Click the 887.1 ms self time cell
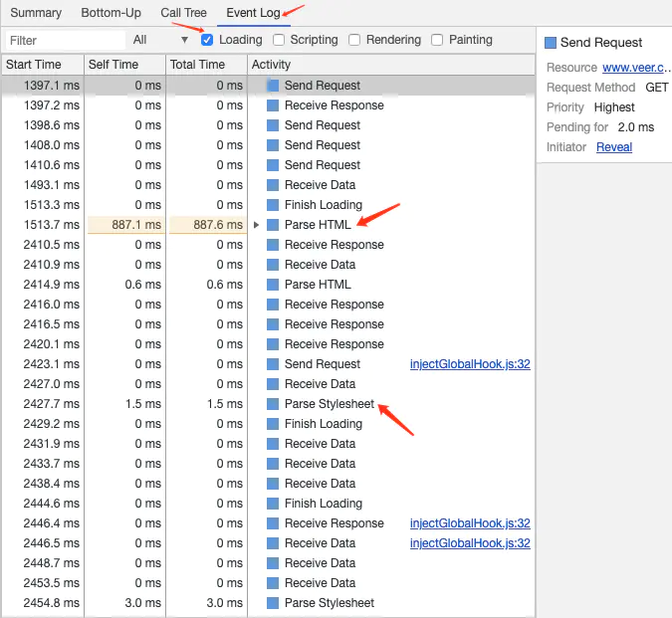This screenshot has height=618, width=672. [124, 225]
